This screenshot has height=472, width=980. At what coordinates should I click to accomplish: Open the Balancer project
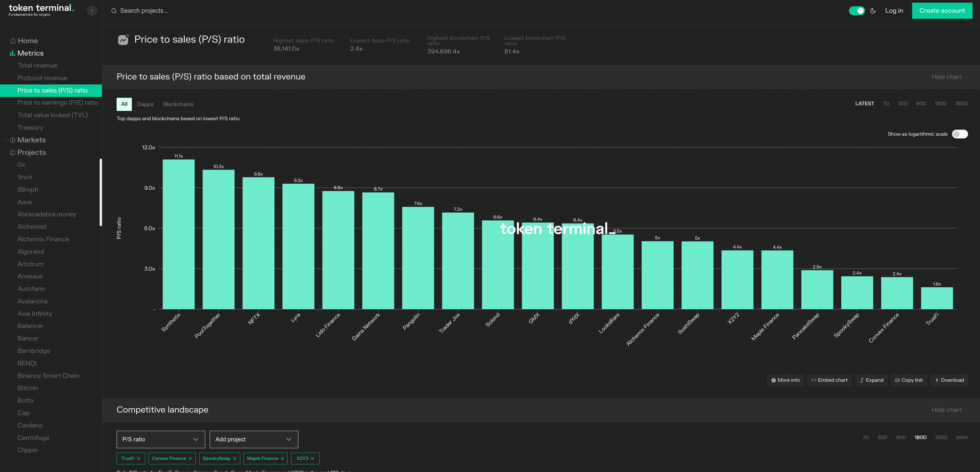[30, 326]
